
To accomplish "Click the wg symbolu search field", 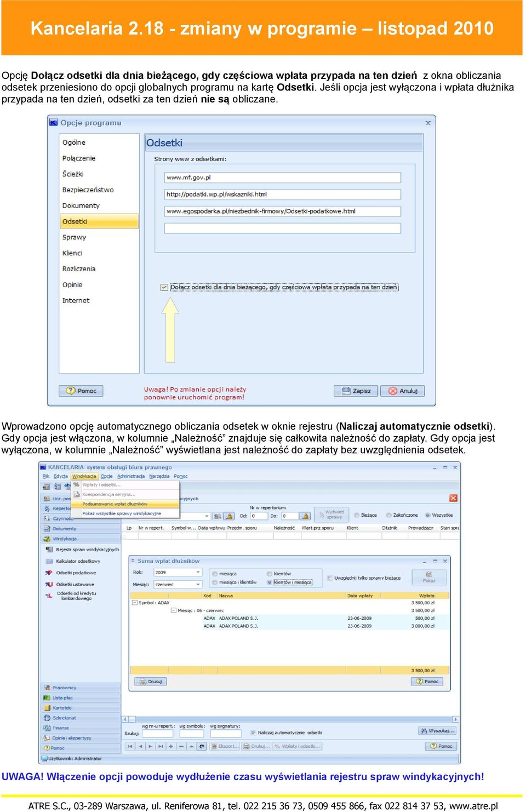I will [x=193, y=733].
